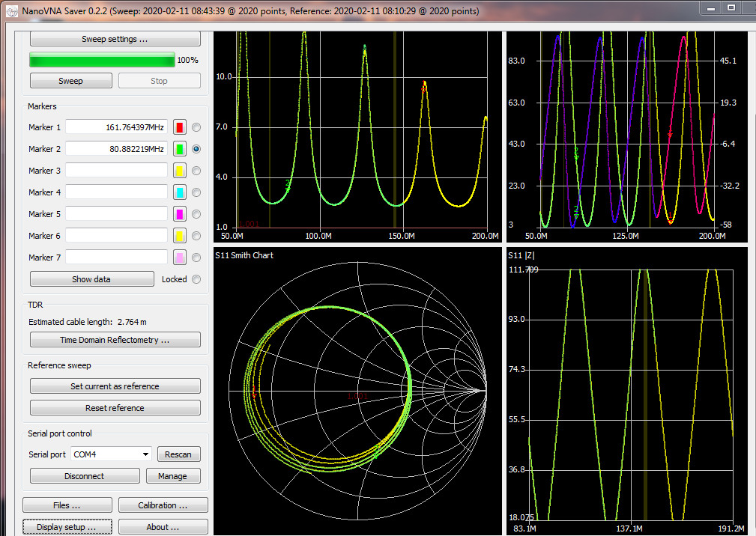Click the empty Marker 5 field
Screen dimensions: 756x536
click(x=117, y=214)
